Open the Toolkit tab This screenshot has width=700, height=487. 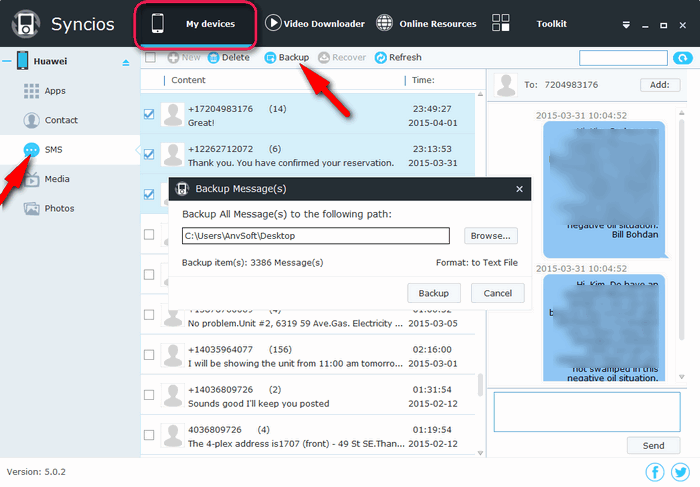point(529,24)
